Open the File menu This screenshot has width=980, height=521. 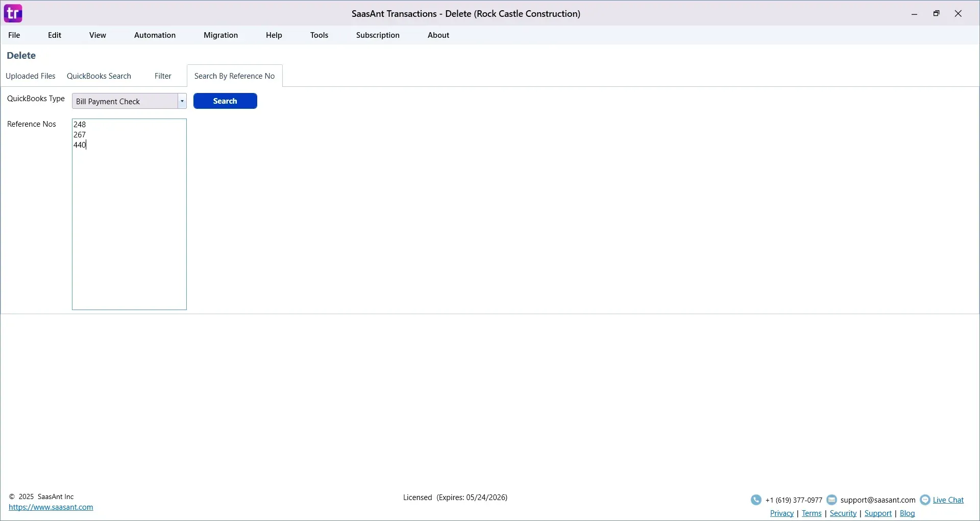14,35
